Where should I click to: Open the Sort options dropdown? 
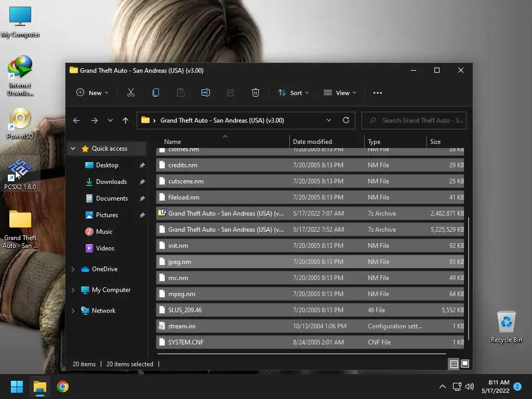point(293,92)
